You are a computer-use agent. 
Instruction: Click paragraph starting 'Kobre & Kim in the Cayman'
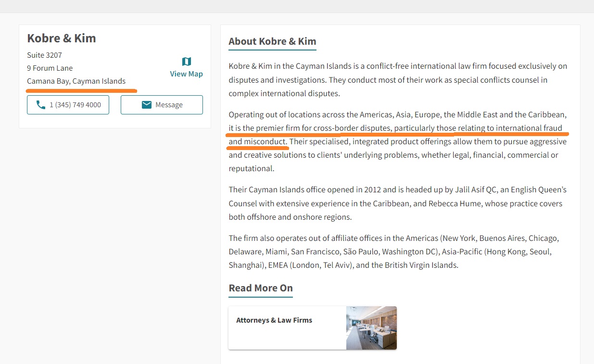tap(398, 80)
